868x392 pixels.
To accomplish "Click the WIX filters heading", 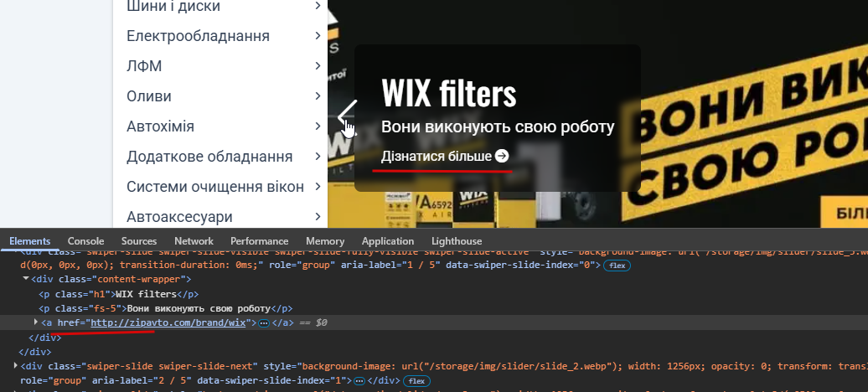I will point(449,93).
